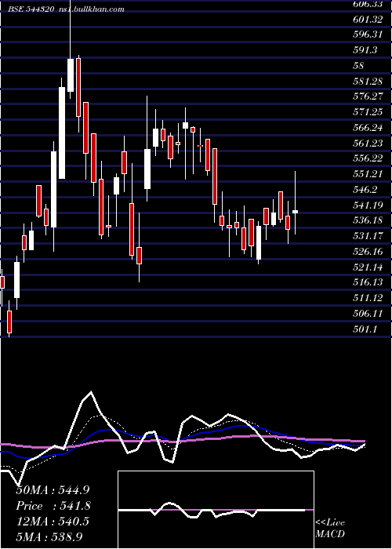Click the 511.12 price axis label

[x=368, y=297]
